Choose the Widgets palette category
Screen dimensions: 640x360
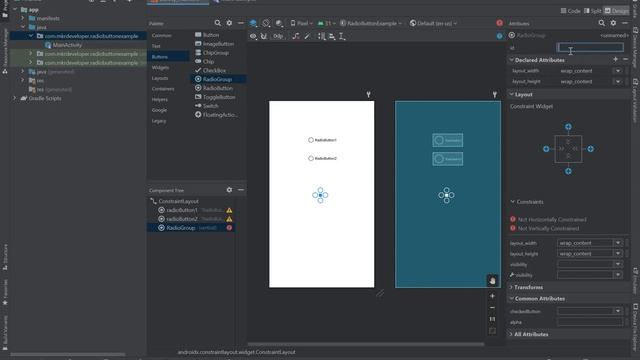[x=160, y=67]
